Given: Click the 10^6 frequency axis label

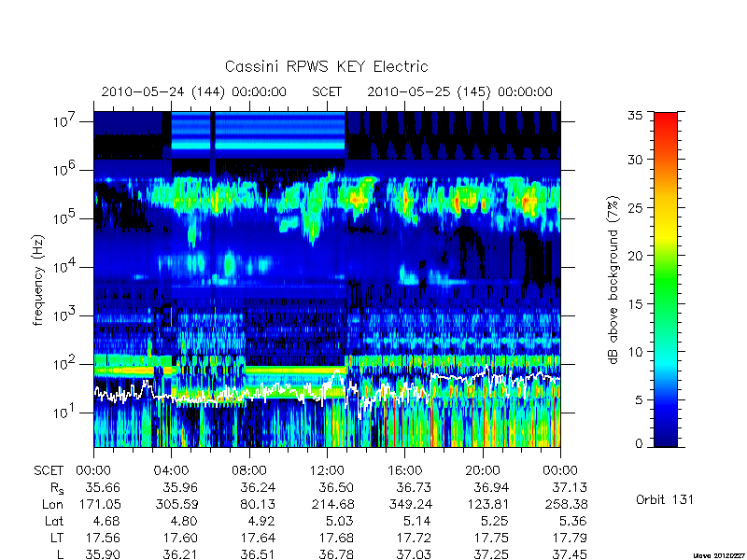Looking at the screenshot, I should click(x=63, y=169).
